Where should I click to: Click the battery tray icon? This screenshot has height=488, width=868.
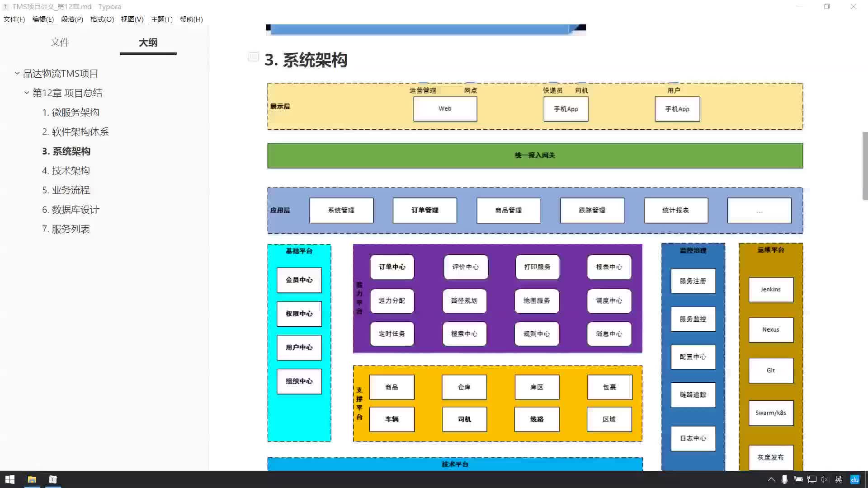tap(798, 479)
